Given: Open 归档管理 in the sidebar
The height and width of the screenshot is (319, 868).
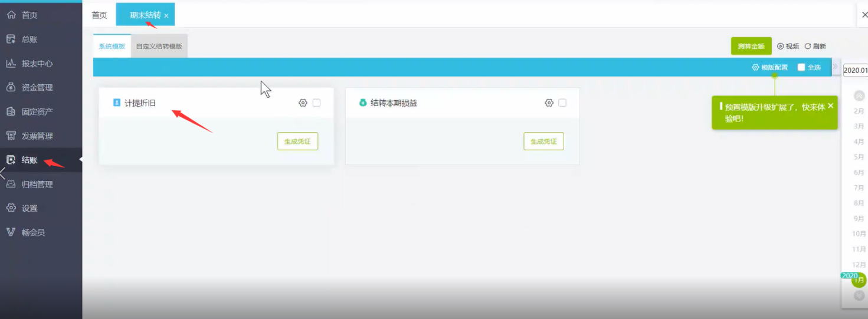Looking at the screenshot, I should pyautogui.click(x=41, y=184).
